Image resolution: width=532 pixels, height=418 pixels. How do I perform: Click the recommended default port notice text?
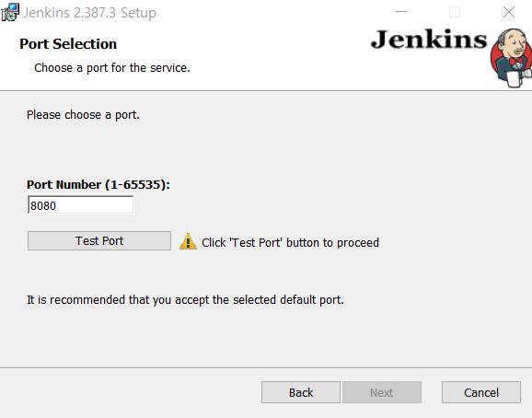tap(185, 300)
